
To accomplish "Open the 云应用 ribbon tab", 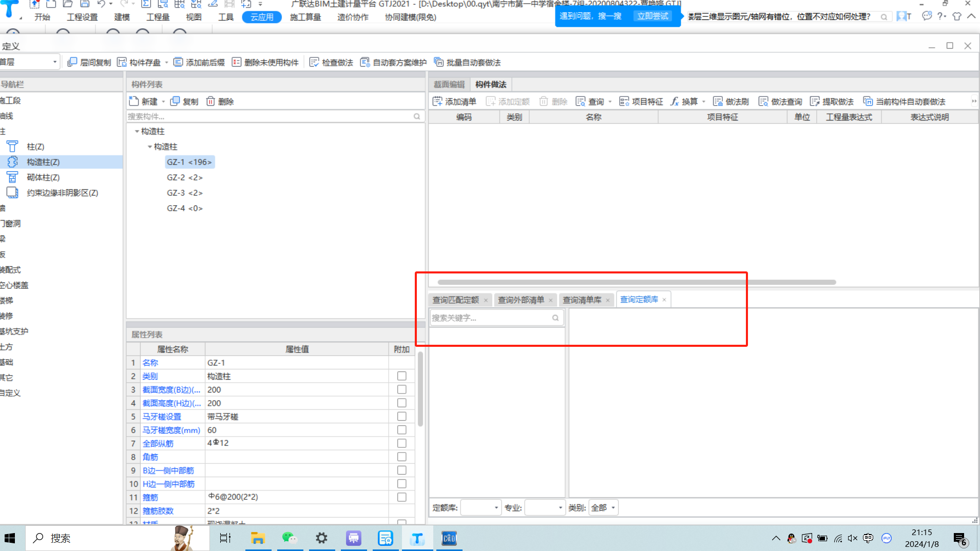I will (x=262, y=17).
